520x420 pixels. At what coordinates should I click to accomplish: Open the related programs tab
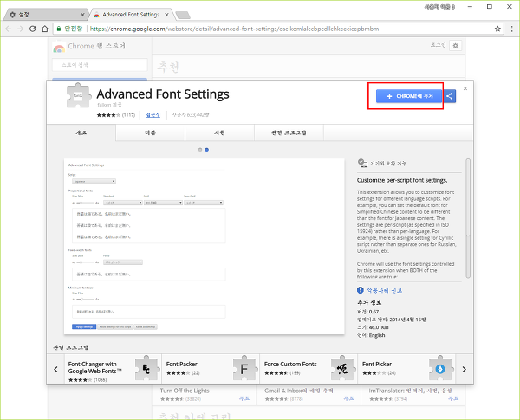click(x=289, y=132)
